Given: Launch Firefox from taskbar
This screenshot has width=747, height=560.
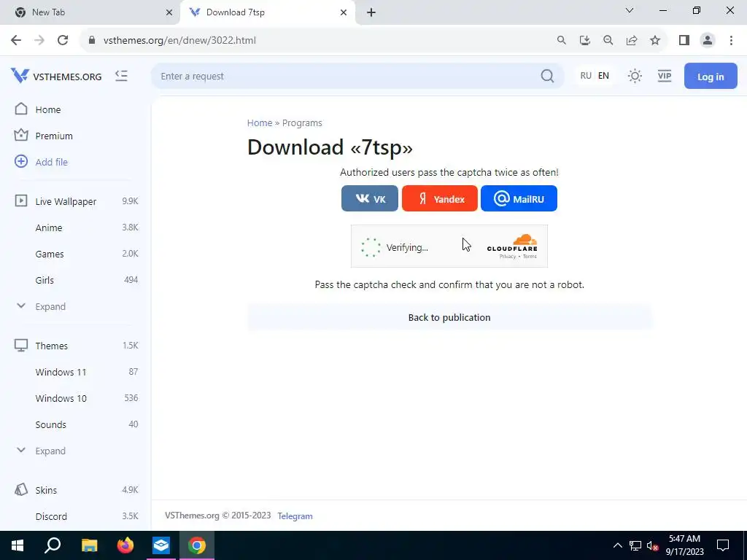Looking at the screenshot, I should pos(125,545).
